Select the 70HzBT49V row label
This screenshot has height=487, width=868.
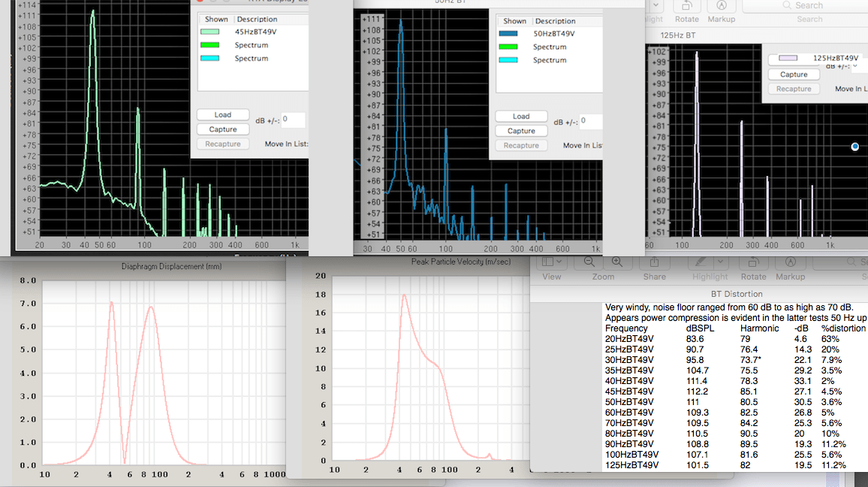629,423
